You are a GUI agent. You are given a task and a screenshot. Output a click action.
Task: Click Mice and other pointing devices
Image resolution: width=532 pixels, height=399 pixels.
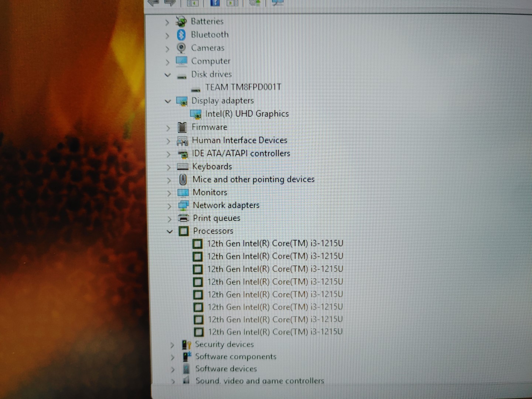coord(253,180)
